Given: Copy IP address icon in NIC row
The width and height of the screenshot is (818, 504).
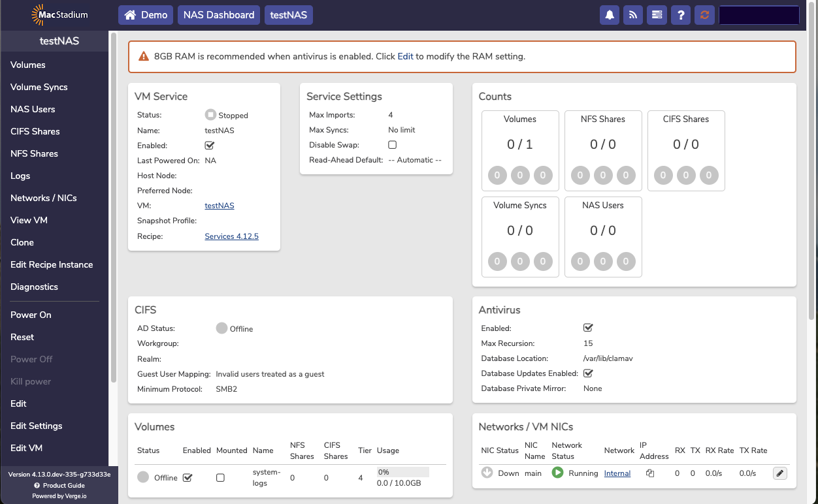Looking at the screenshot, I should point(650,473).
